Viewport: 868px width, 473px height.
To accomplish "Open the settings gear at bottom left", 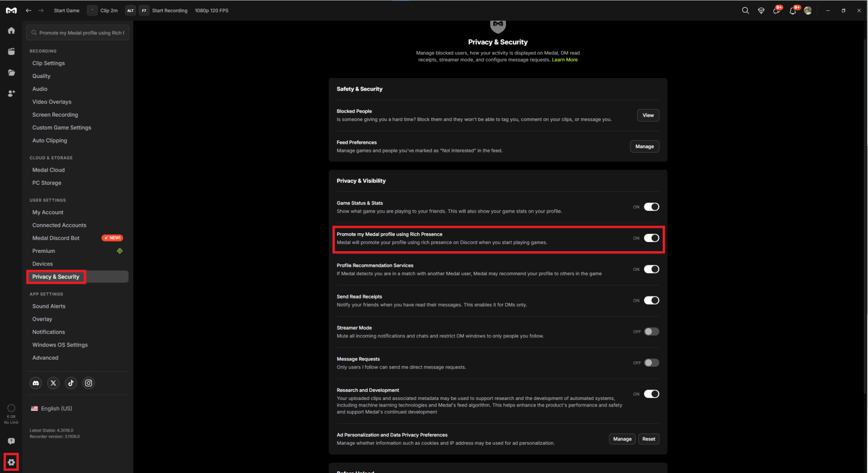I will coord(11,462).
